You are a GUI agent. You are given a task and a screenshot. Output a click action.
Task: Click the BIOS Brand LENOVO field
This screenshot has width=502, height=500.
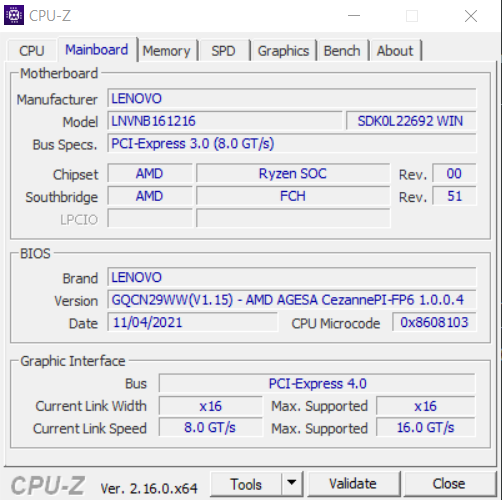point(292,277)
